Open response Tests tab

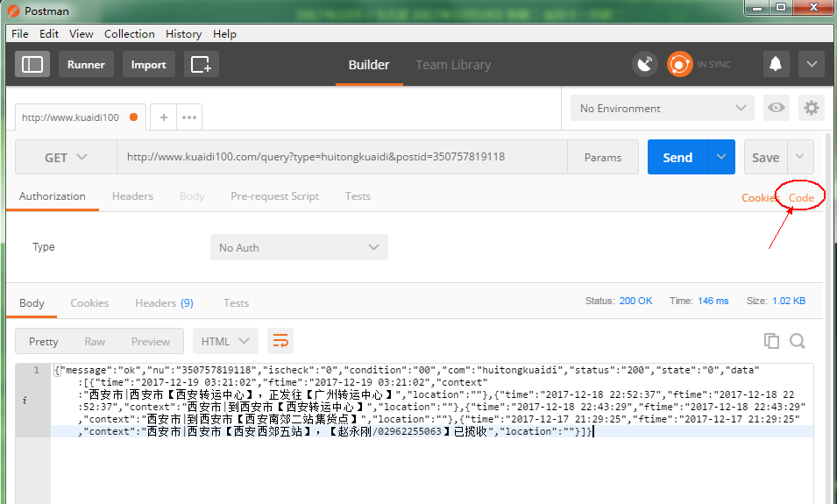pos(236,302)
